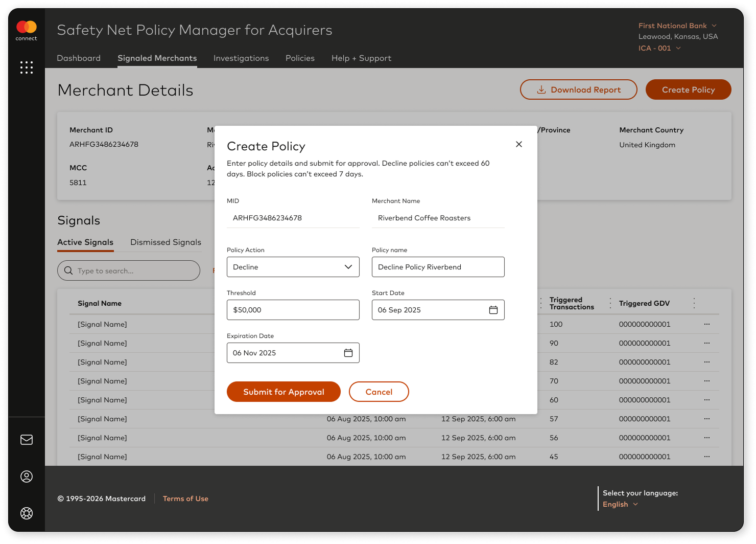Open the app grid launcher icon

point(27,67)
